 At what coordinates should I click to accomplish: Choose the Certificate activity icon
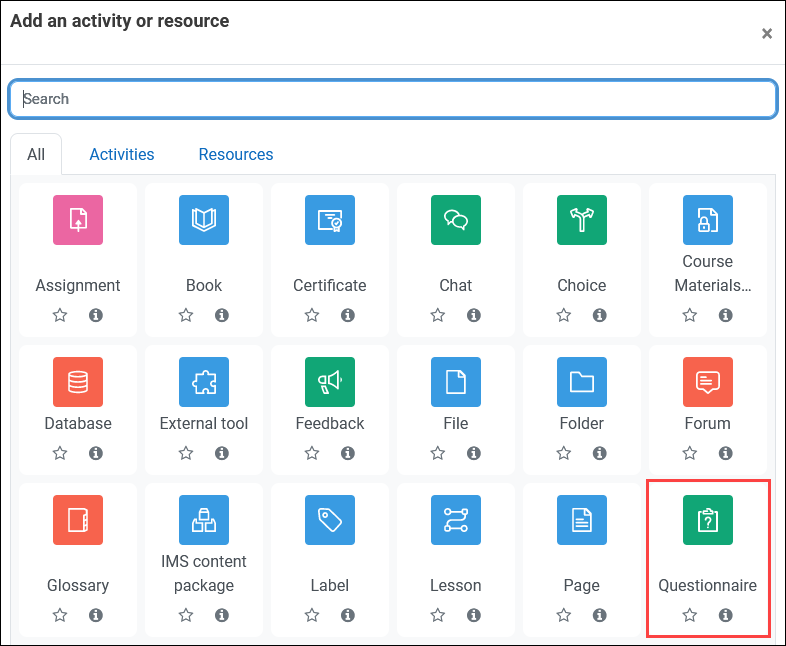click(330, 220)
